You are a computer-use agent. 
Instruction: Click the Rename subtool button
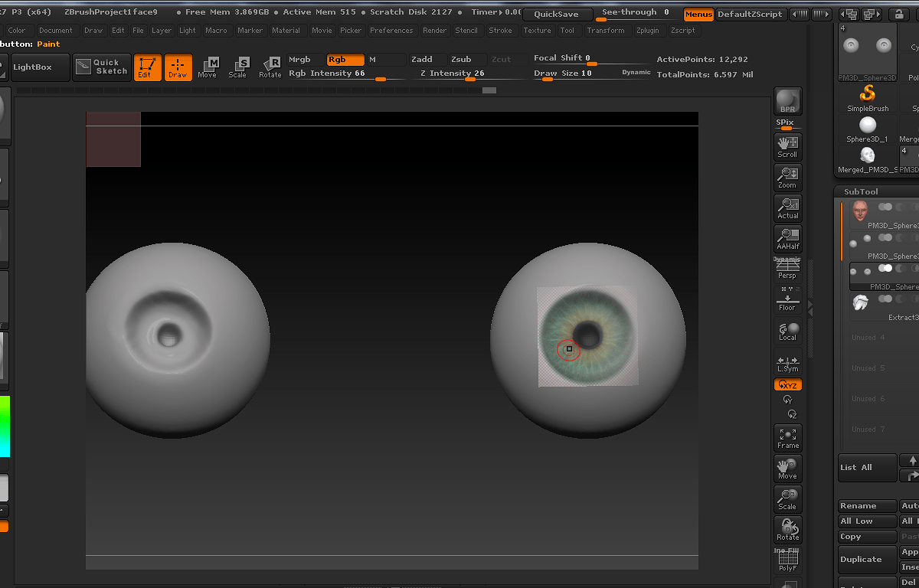pyautogui.click(x=868, y=506)
